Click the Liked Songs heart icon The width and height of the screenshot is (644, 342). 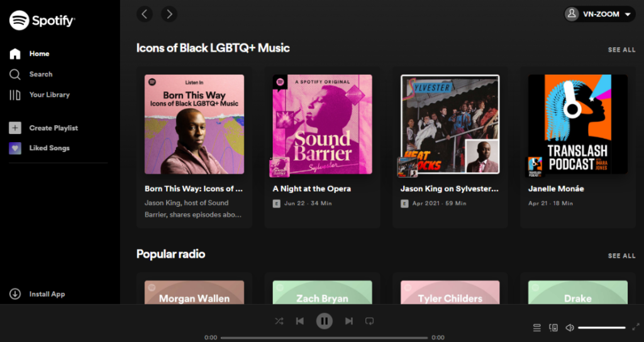coord(15,148)
